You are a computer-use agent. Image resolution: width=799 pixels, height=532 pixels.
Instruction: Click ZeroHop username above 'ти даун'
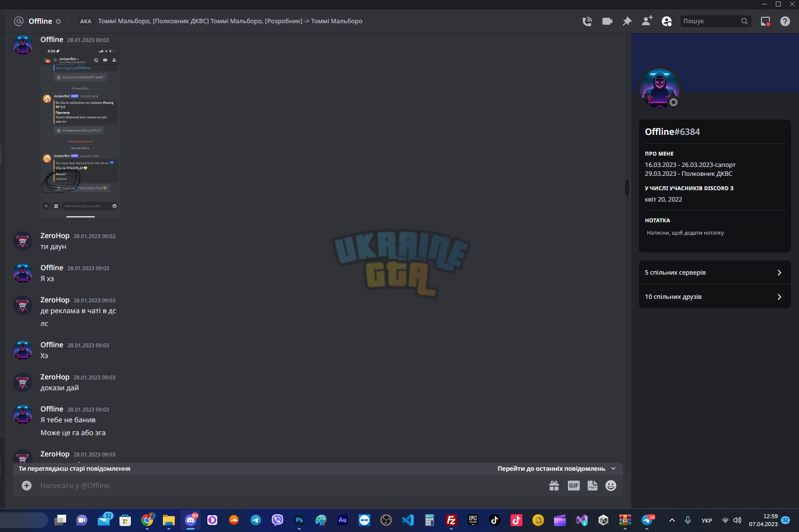[55, 236]
